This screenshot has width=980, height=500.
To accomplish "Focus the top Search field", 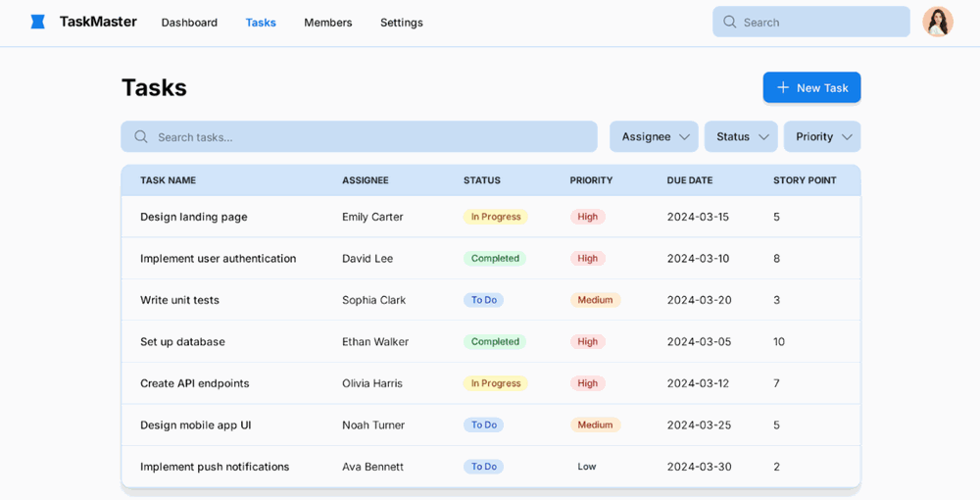I will [811, 22].
